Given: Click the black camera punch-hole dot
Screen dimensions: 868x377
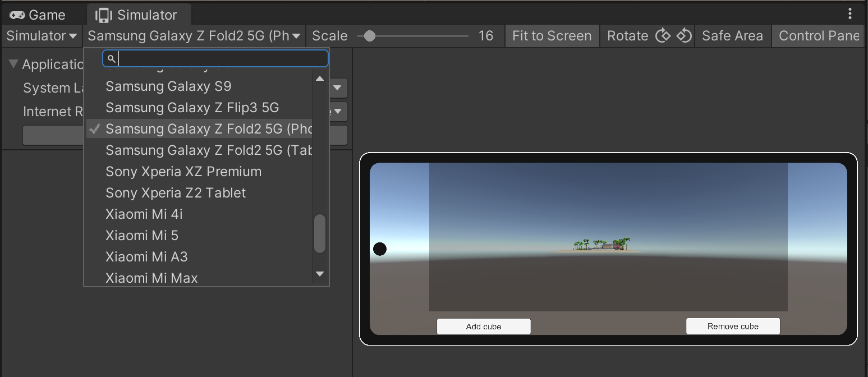Looking at the screenshot, I should tap(380, 249).
